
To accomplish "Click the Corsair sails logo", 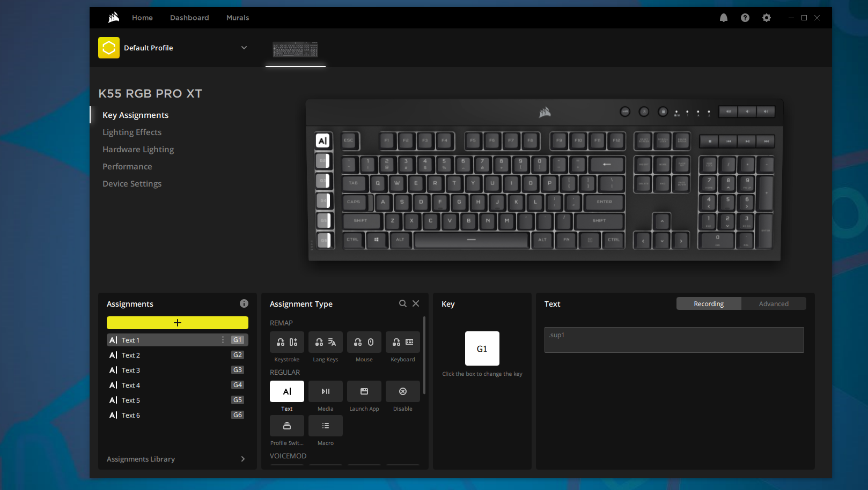I will coord(114,18).
